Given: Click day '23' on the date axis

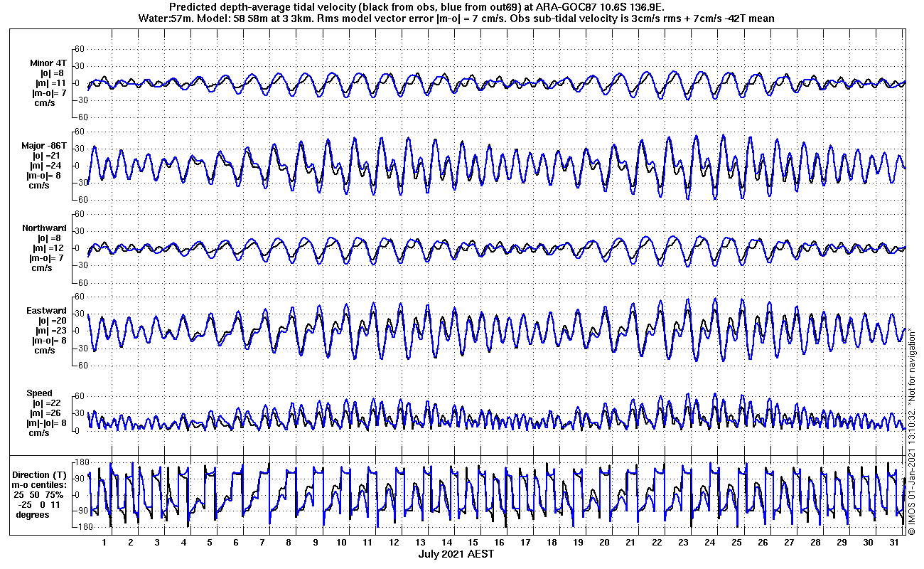Looking at the screenshot, I should coord(683,542).
